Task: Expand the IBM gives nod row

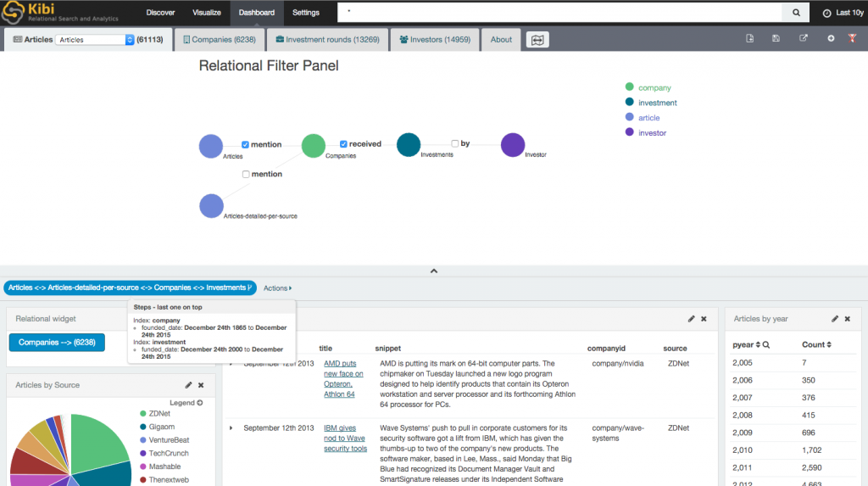Action: 231,428
